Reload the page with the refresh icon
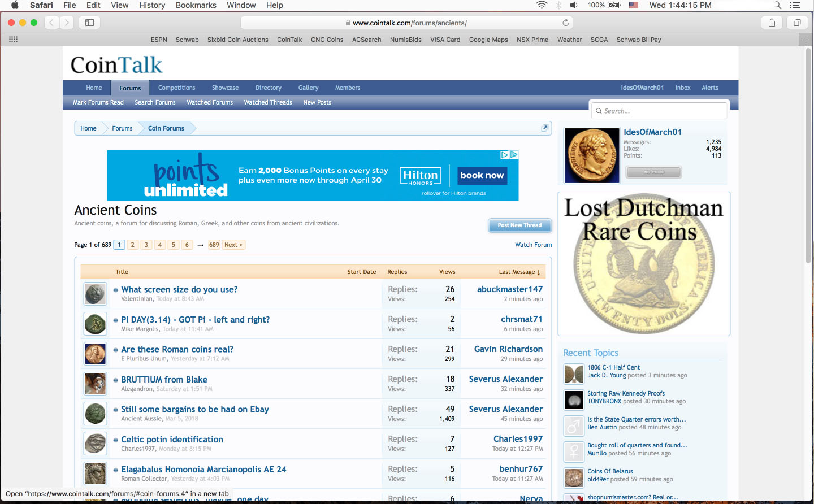This screenshot has height=504, width=814. click(x=565, y=23)
